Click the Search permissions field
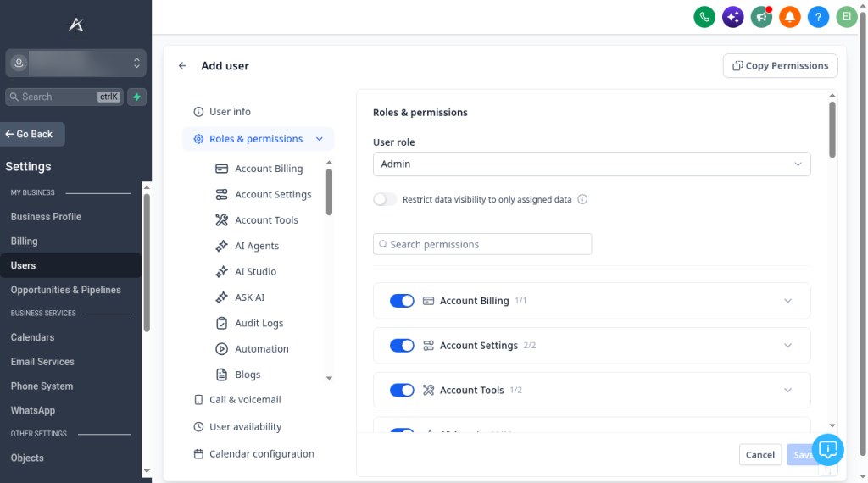 (482, 244)
